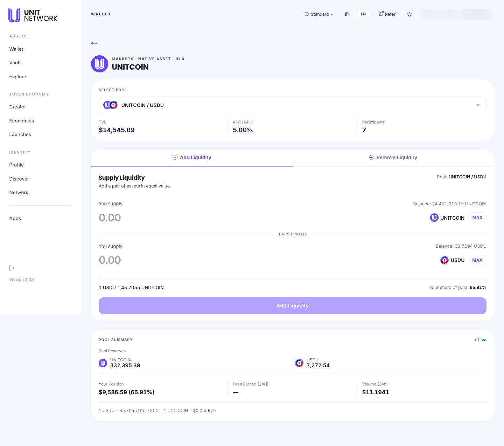Screen dimensions: 504x446
Task: Click Balance: 63.7694 USDU text
Action: [x=461, y=246]
